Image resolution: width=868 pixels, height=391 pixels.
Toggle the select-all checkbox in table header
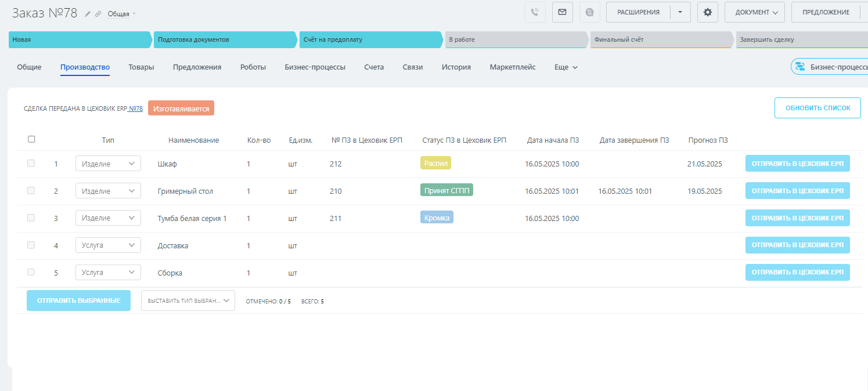coord(31,139)
